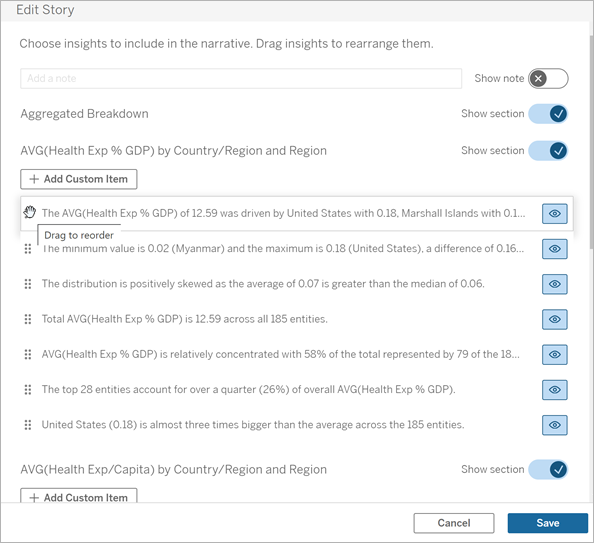Click Add Custom Item under Health Exp % GDP
Viewport: 594px width, 543px height.
point(79,179)
